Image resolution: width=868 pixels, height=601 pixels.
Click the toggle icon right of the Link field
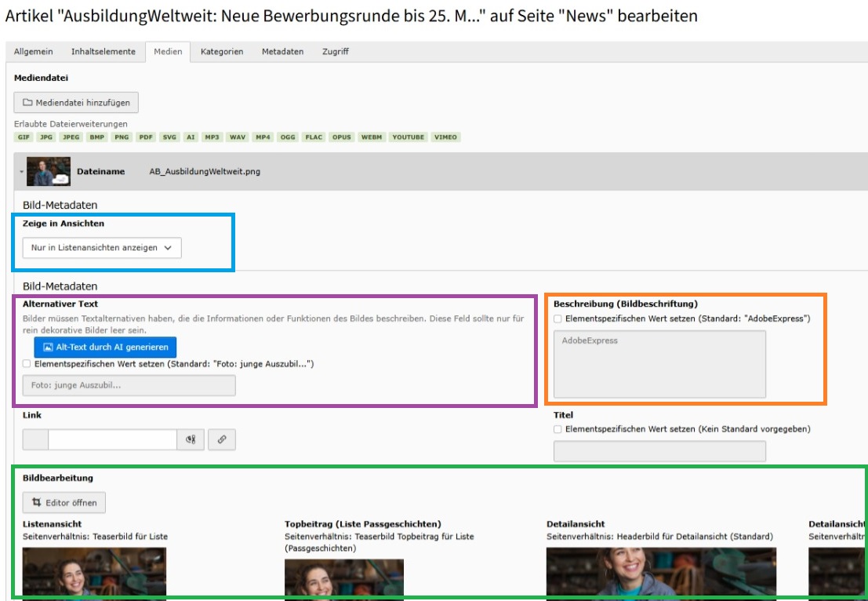191,440
